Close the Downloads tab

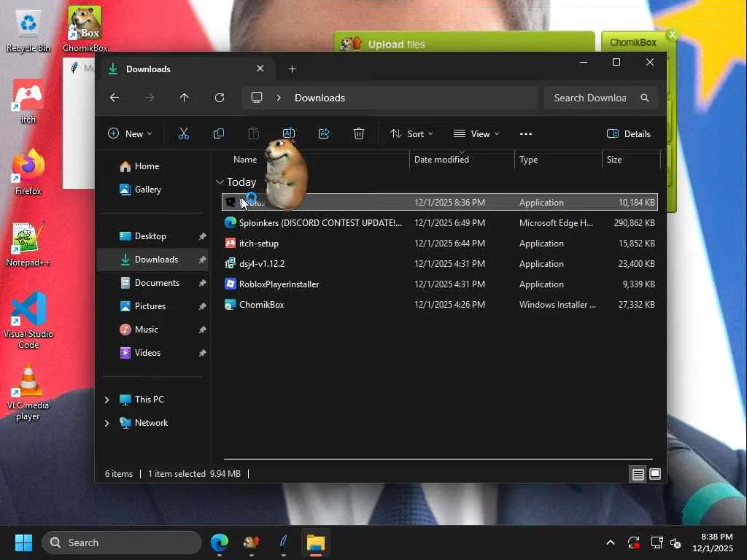[x=260, y=69]
